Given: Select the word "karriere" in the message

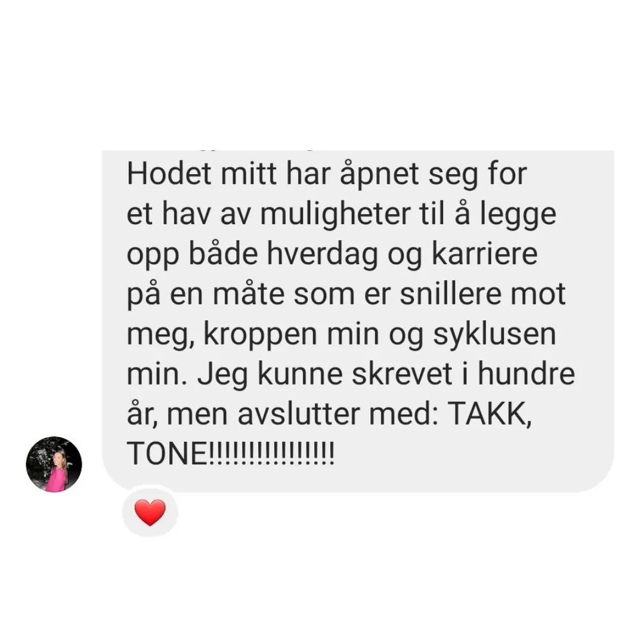Looking at the screenshot, I should pos(484,254).
